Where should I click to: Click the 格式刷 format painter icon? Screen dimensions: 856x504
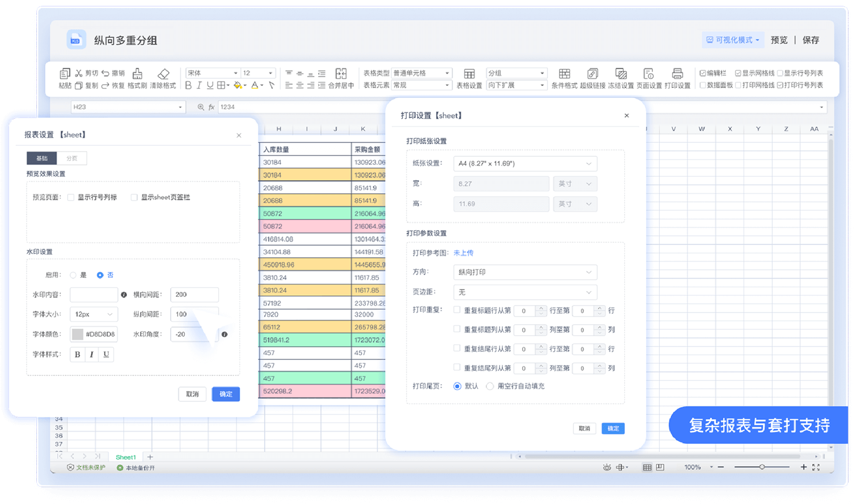(137, 74)
